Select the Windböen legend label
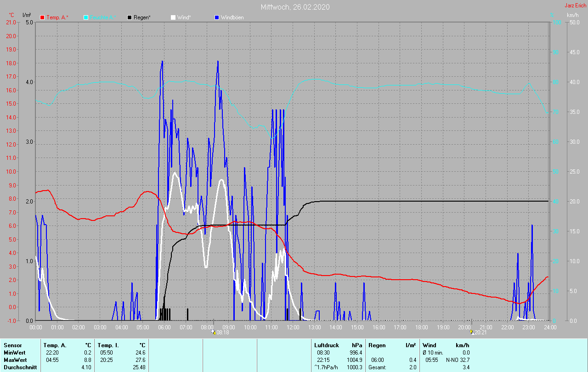This screenshot has width=588, height=372. pos(232,17)
